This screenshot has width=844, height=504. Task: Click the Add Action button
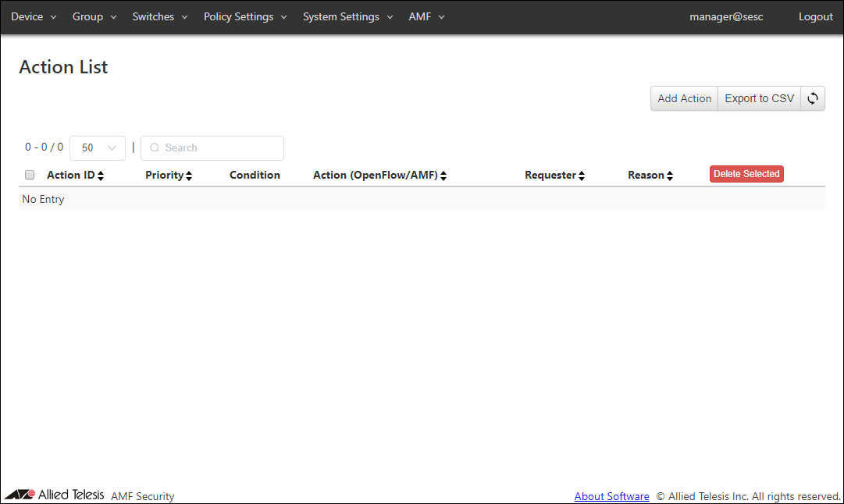tap(684, 98)
